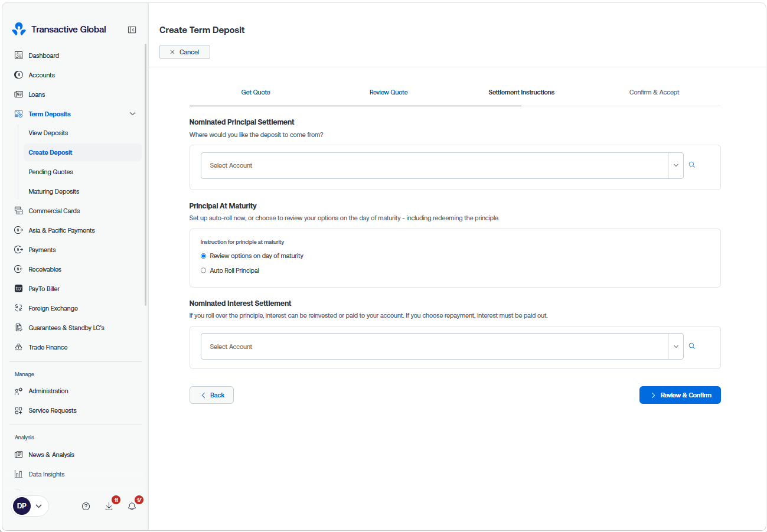Click the Data Insights chart icon

click(18, 474)
